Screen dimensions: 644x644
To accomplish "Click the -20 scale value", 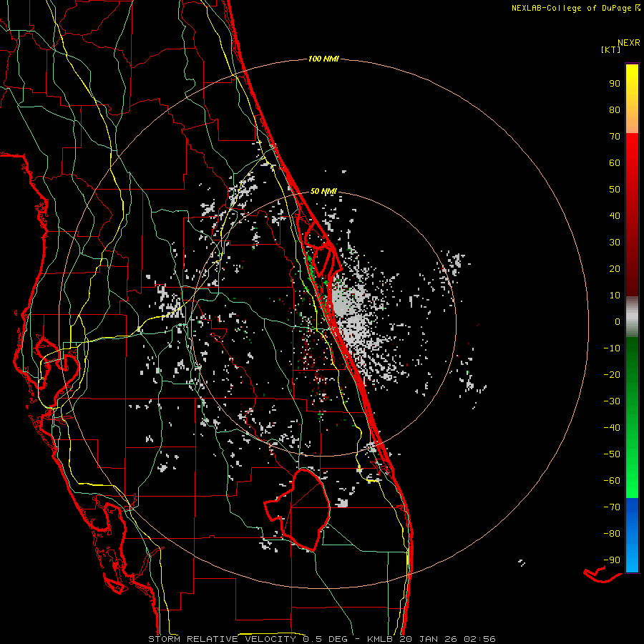I will (612, 375).
